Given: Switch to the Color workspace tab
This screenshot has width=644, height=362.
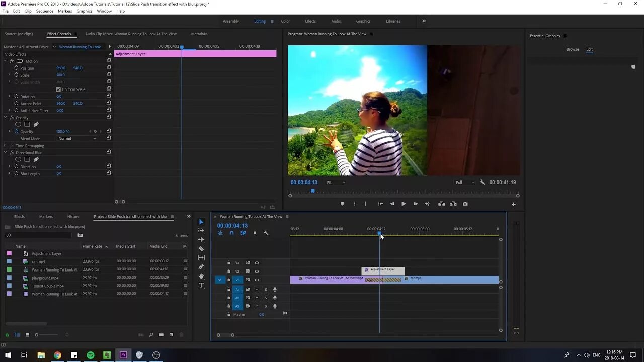Looking at the screenshot, I should point(285,21).
